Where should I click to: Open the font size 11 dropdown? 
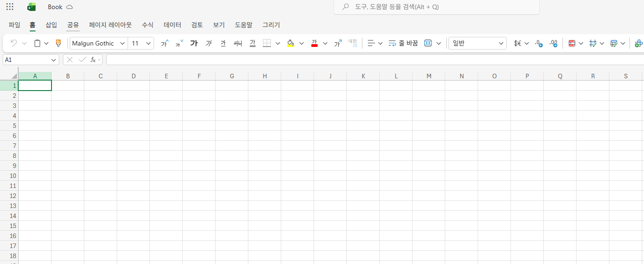(148, 43)
